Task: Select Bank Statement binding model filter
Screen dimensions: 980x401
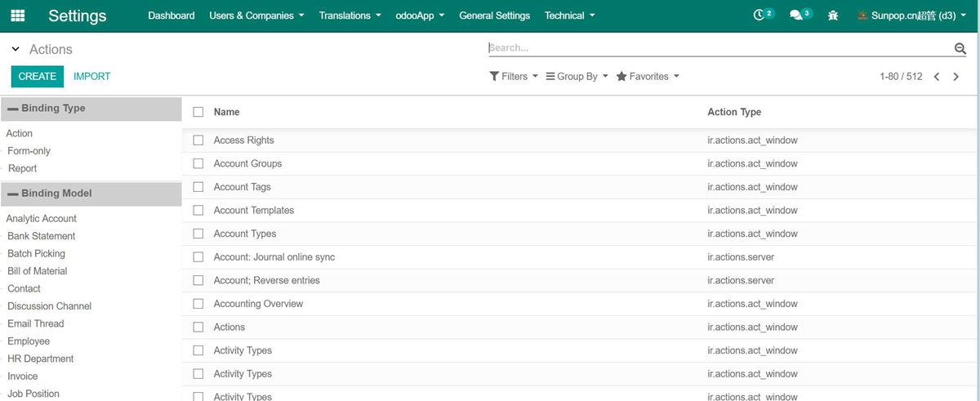Action: pyautogui.click(x=42, y=236)
